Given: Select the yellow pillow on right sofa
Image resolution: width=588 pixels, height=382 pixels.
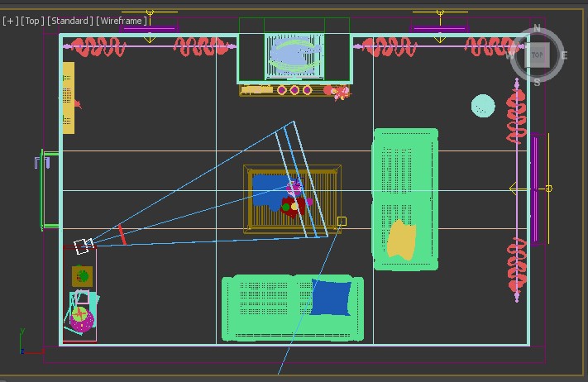Looking at the screenshot, I should (401, 239).
